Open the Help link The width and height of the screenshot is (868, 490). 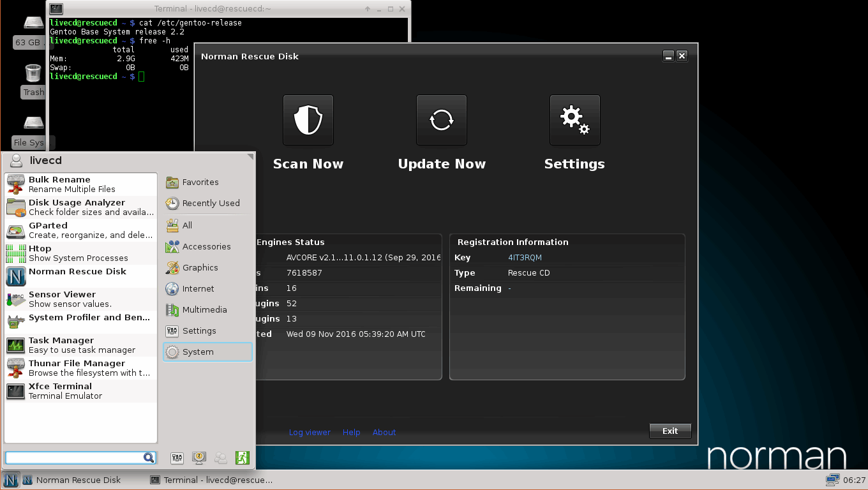pos(352,432)
